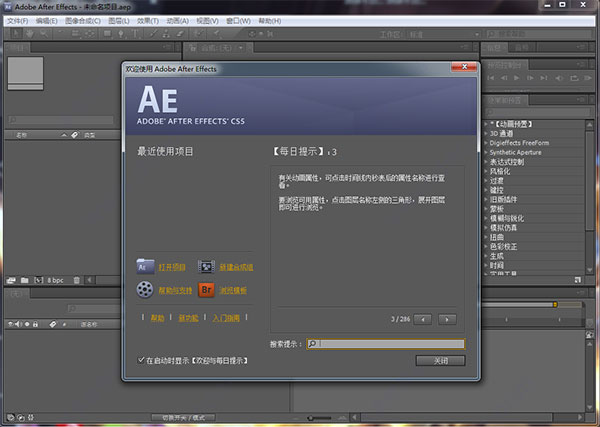Open the 图层(L) menu
The image size is (600, 427).
[119, 21]
